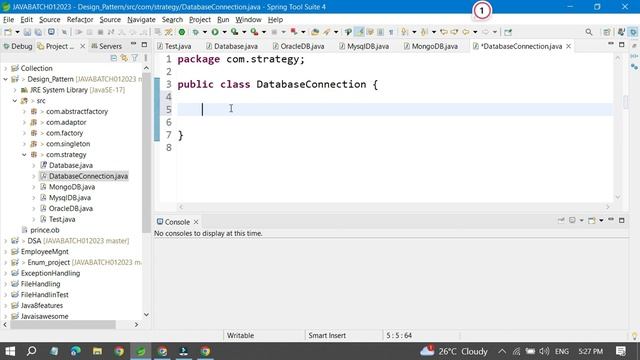Select Database.java in project tree
This screenshot has width=640, height=360.
(71, 165)
